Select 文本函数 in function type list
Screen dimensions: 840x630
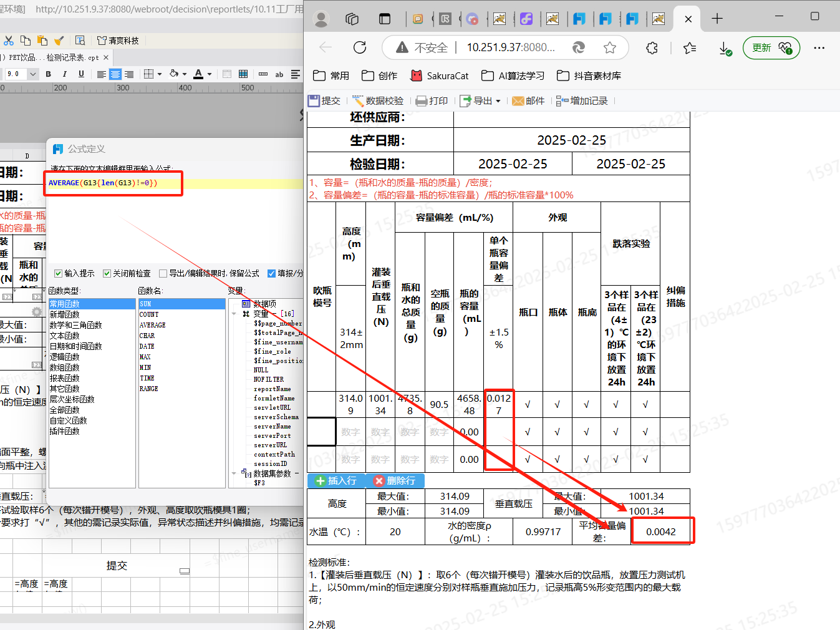click(65, 336)
